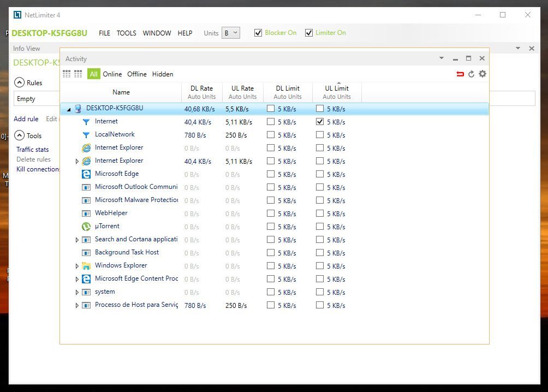Image resolution: width=548 pixels, height=392 pixels.
Task: Enable DL Limit for µTorrent
Action: tap(271, 226)
